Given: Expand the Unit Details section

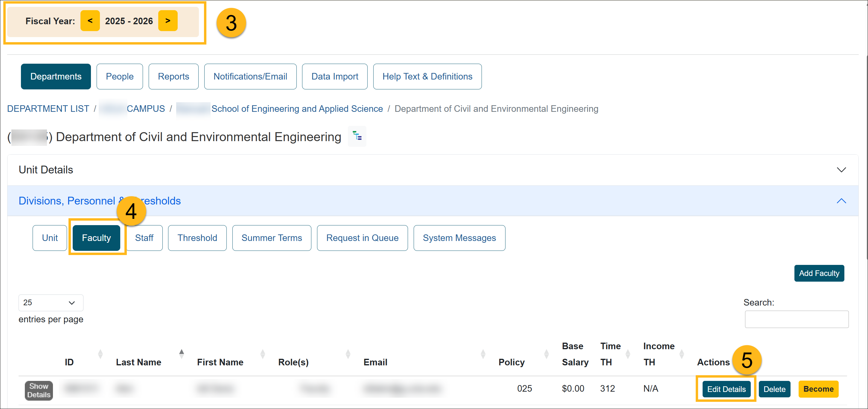Looking at the screenshot, I should 841,170.
